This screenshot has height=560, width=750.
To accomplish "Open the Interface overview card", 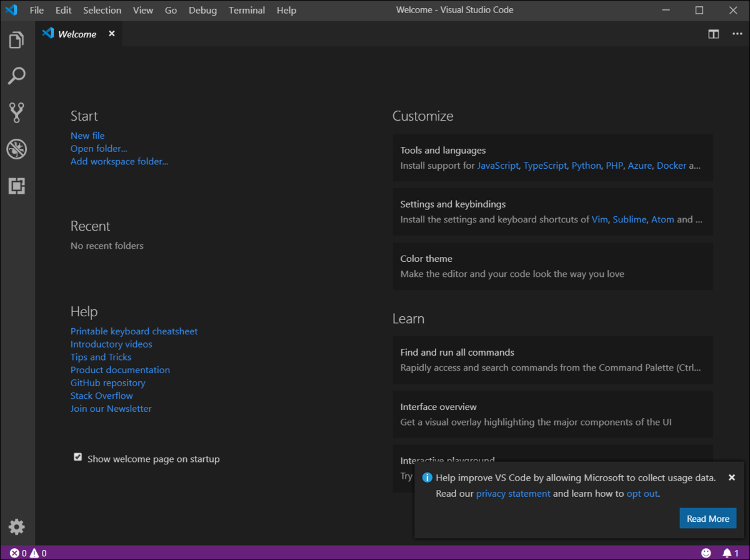I will 552,414.
